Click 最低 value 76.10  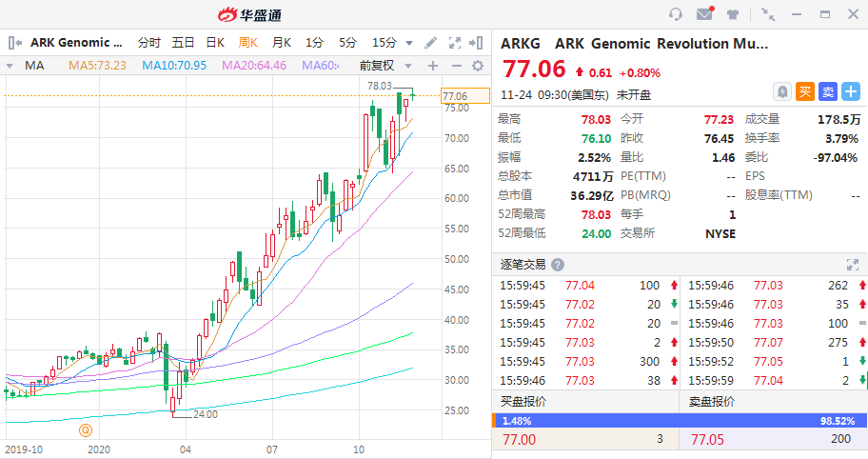coord(596,138)
